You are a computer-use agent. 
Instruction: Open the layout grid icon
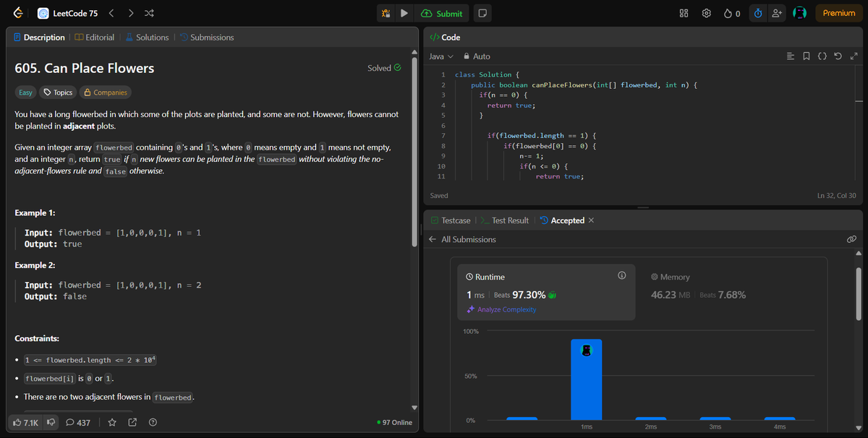(x=684, y=13)
